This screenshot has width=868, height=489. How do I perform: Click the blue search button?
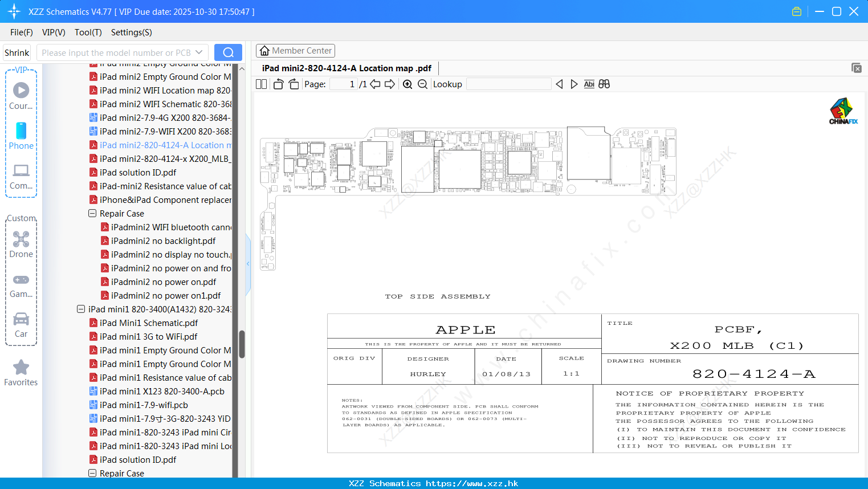point(228,52)
